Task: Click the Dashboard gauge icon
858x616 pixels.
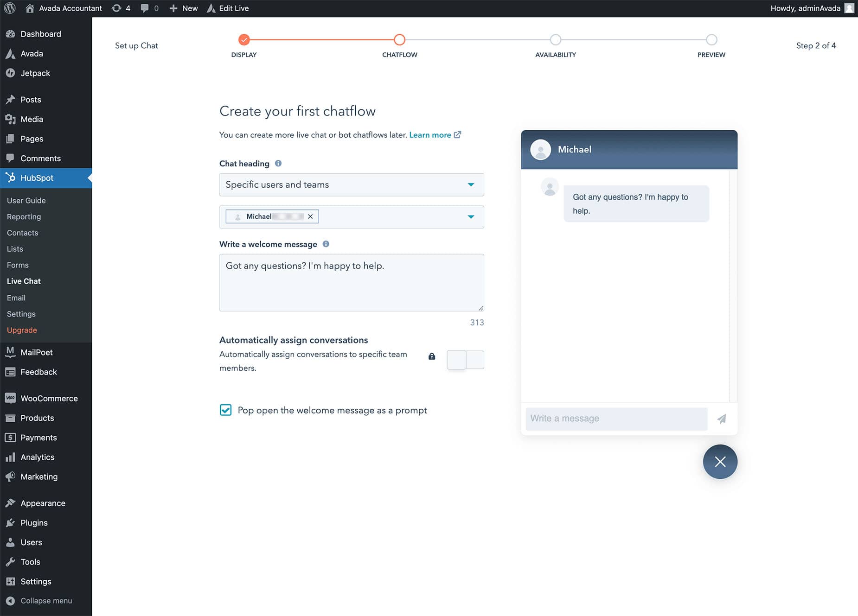Action: (10, 34)
